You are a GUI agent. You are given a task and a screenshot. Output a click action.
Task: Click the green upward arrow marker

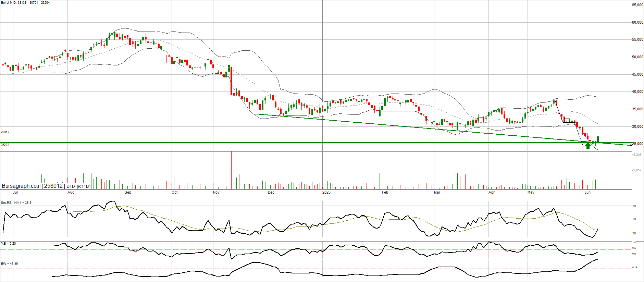588,146
